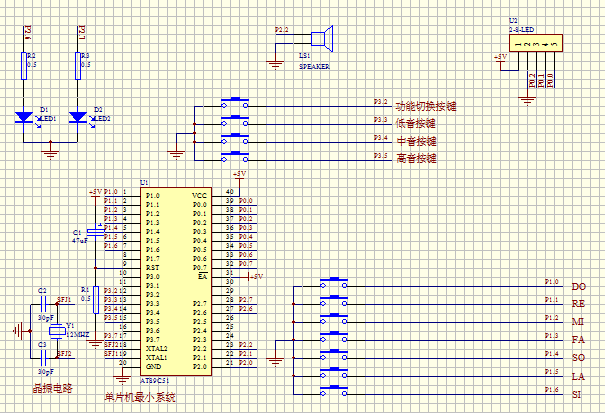This screenshot has height=413, width=605.
Task: Click the SI note label
Action: point(576,394)
